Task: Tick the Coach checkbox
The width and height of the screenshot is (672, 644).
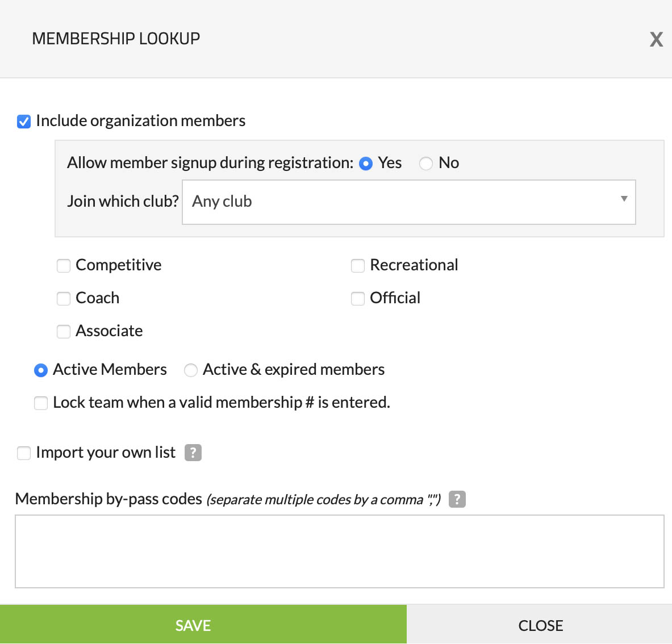Action: (x=64, y=299)
